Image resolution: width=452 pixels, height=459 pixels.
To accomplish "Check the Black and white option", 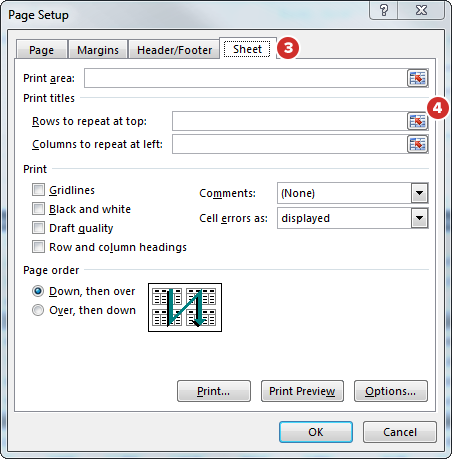I will (38, 209).
